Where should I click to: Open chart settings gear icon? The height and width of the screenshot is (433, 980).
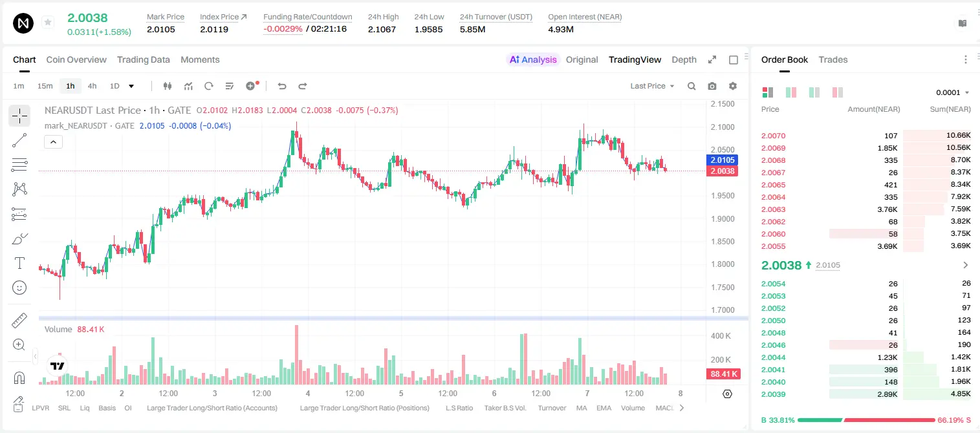pos(733,86)
